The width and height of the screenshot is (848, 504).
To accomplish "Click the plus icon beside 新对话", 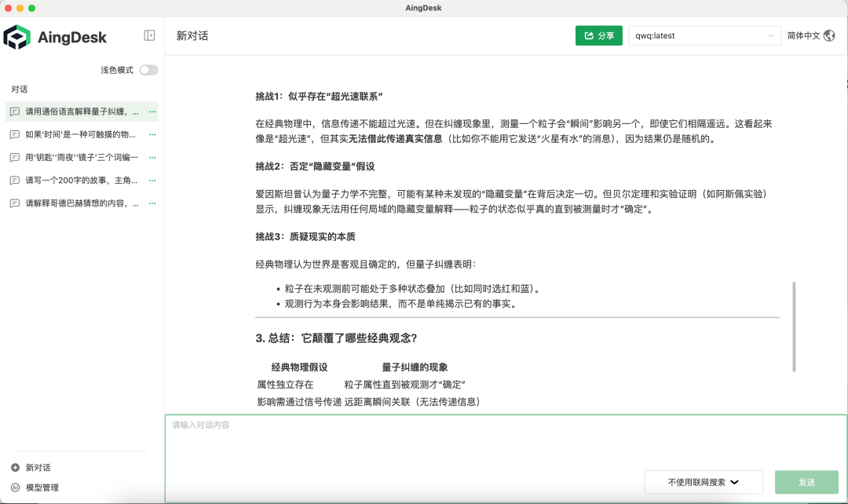I will point(15,467).
